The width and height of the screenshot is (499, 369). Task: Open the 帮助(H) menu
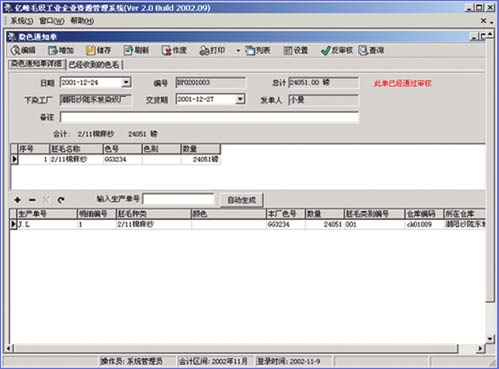[82, 21]
